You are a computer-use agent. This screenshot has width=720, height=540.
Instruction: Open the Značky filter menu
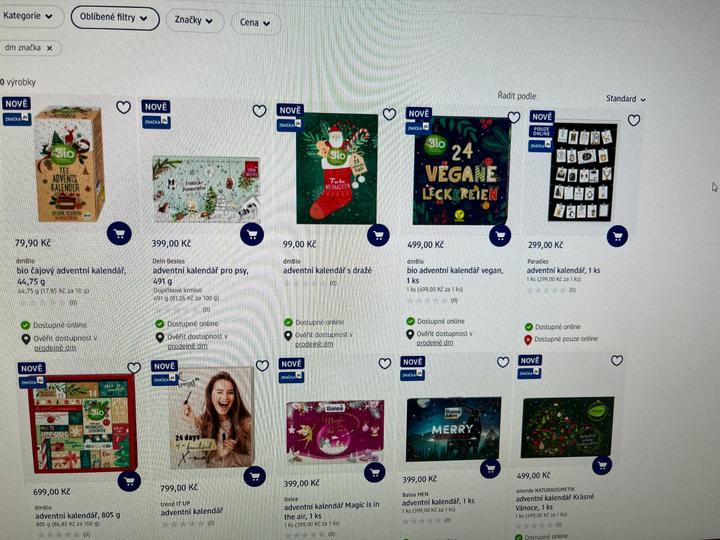pos(194,20)
